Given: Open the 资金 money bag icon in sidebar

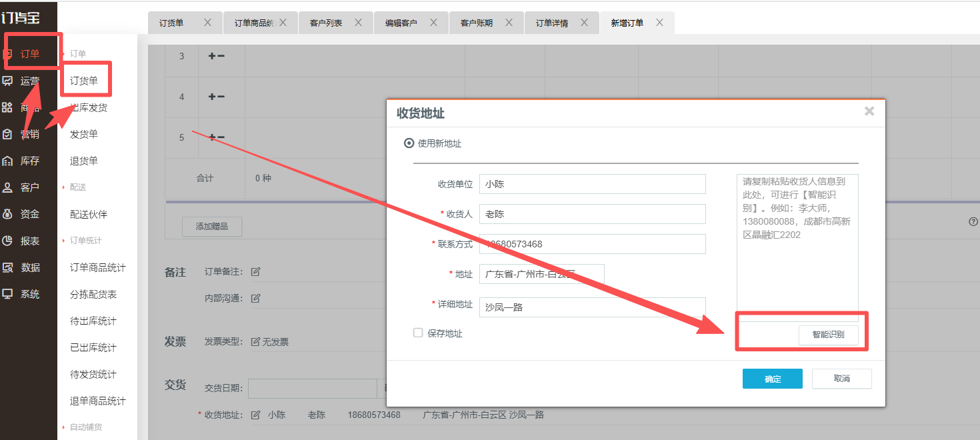Looking at the screenshot, I should point(7,214).
